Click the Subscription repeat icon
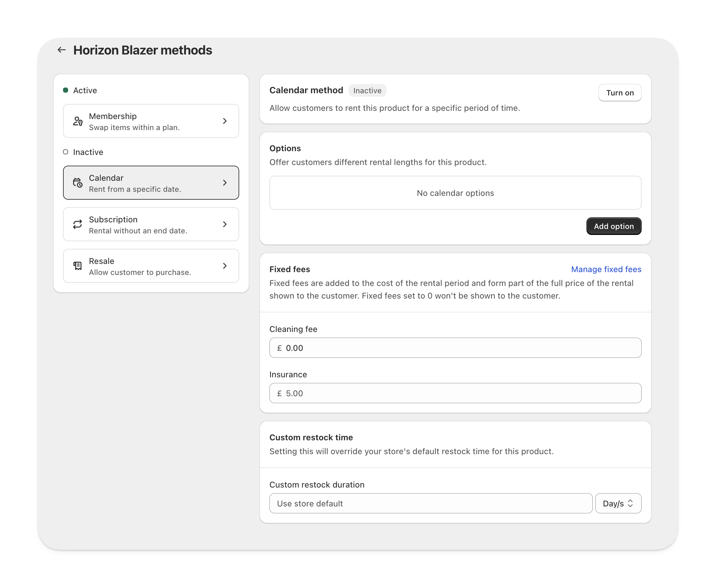The height and width of the screenshot is (588, 716). coord(78,224)
